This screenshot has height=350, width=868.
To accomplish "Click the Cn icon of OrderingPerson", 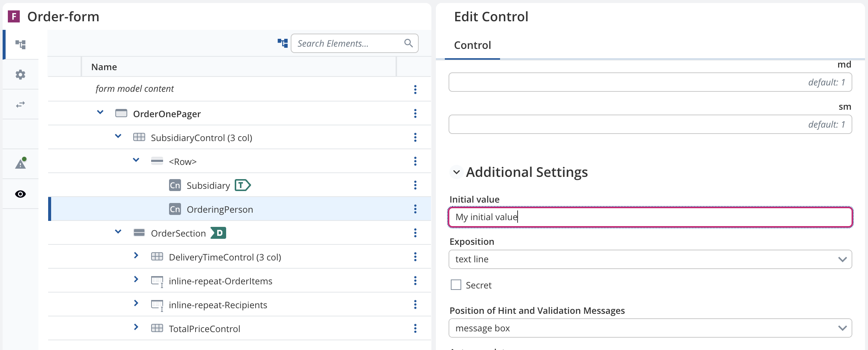I will point(175,209).
